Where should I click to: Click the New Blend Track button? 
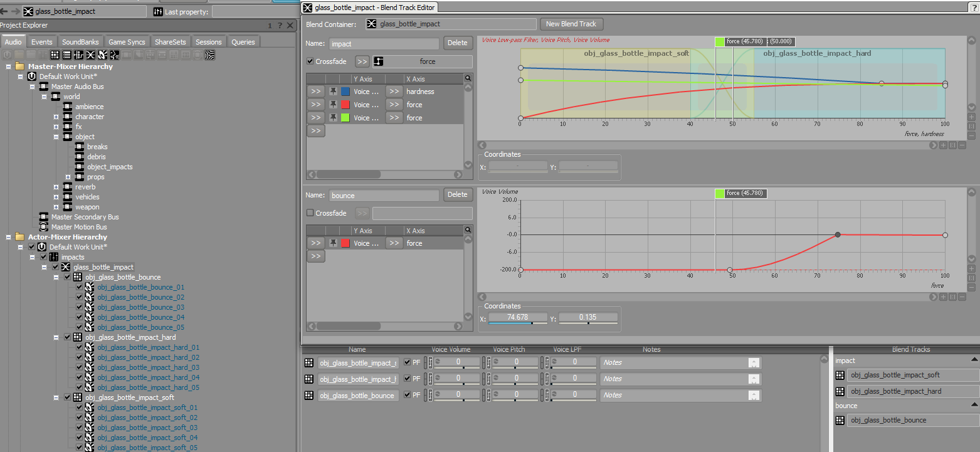tap(571, 24)
